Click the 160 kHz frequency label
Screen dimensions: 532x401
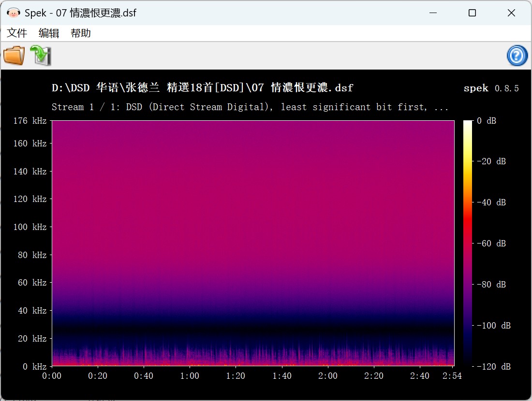click(x=30, y=143)
